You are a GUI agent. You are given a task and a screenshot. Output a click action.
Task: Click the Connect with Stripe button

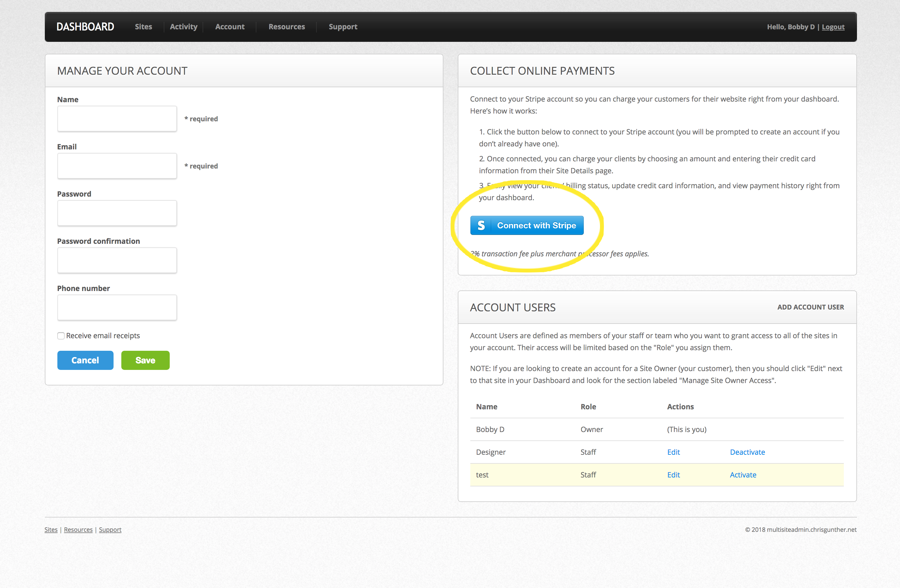(x=527, y=225)
